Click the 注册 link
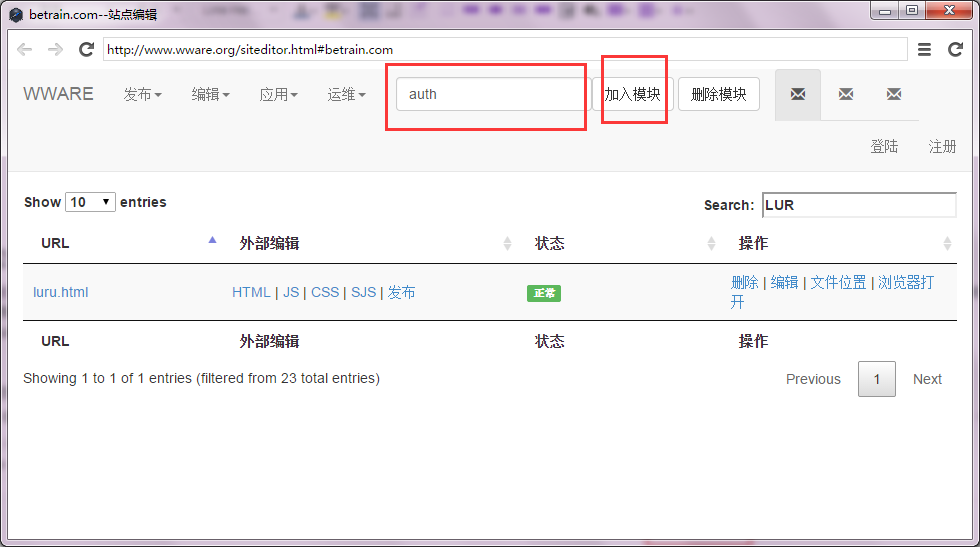 click(x=942, y=146)
